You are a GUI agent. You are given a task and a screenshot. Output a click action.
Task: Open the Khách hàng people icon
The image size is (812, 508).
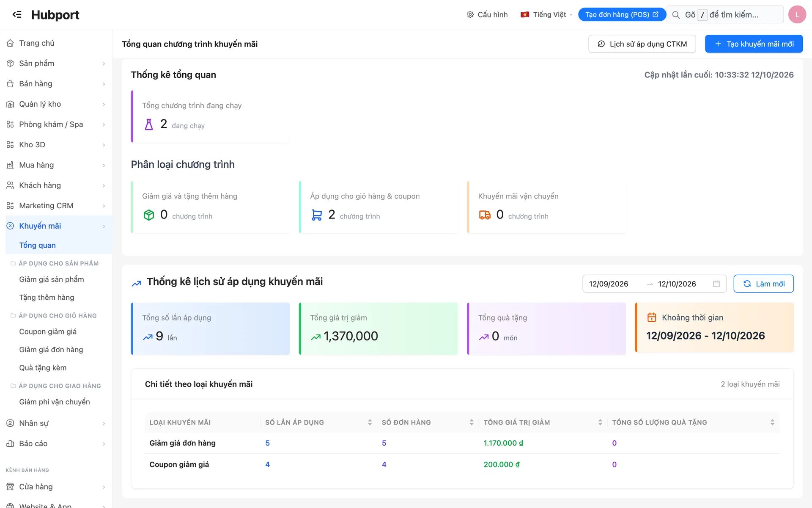(x=10, y=185)
